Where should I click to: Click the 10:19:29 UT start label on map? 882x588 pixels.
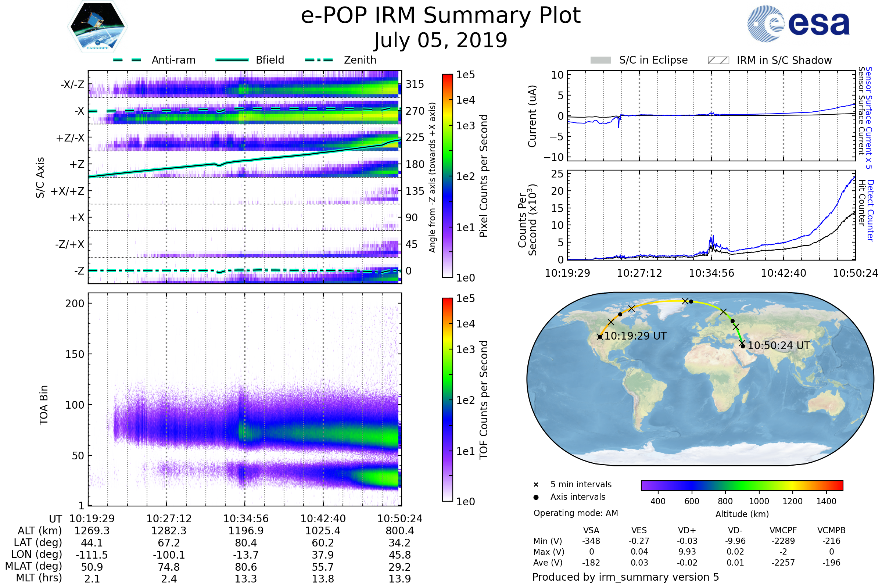[635, 336]
